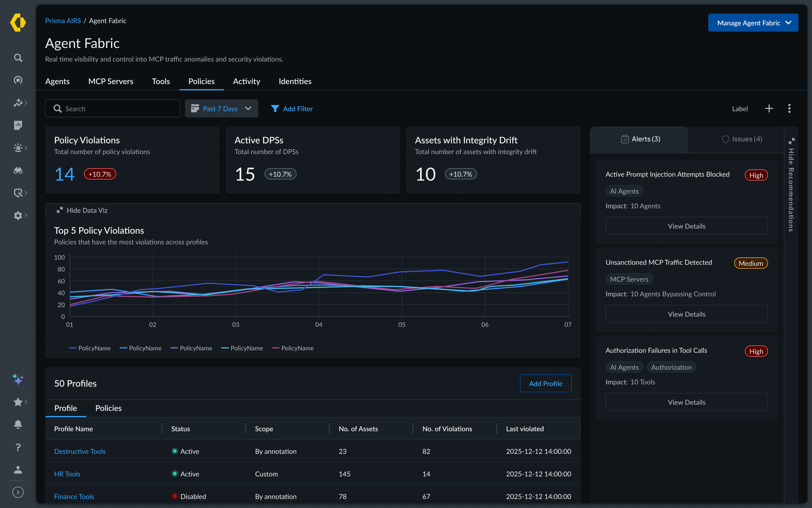Open the sidebar search icon

pyautogui.click(x=18, y=58)
